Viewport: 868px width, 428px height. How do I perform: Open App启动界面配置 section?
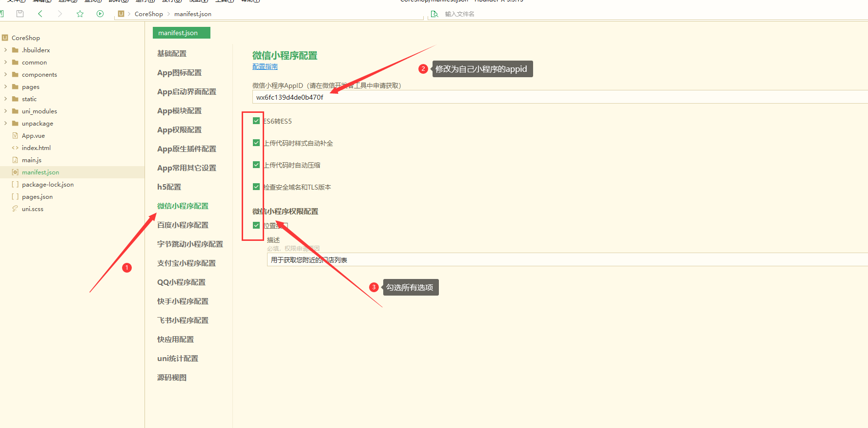pos(186,92)
